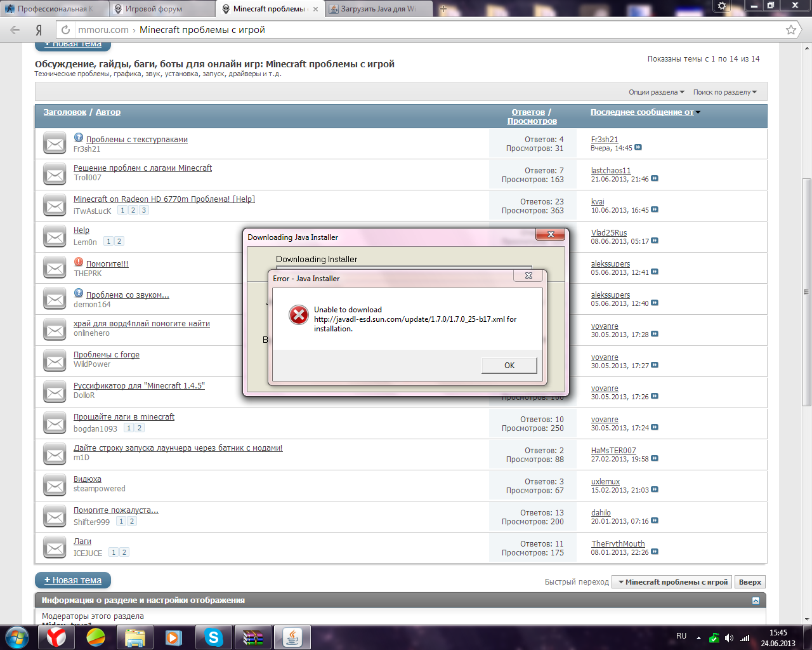Viewport: 812px width, 650px height.
Task: Click the question icon beside Проблема со звуком
Action: pyautogui.click(x=79, y=293)
